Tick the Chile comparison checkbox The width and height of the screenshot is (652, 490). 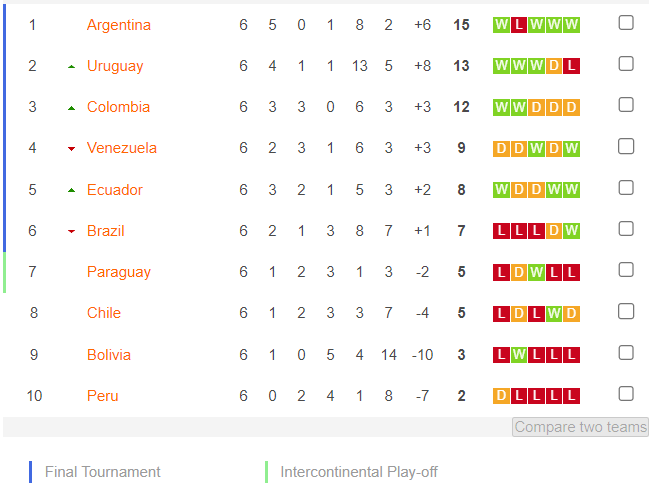[x=626, y=311]
